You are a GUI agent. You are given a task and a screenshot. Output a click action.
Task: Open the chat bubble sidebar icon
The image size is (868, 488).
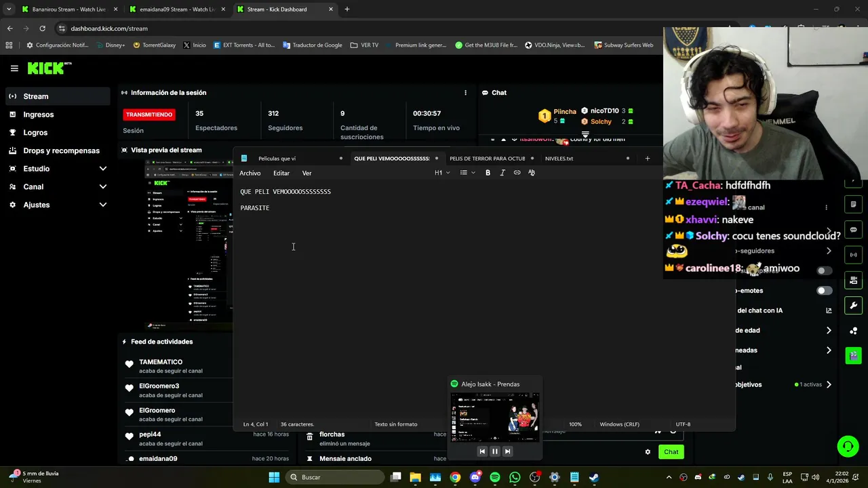point(853,230)
